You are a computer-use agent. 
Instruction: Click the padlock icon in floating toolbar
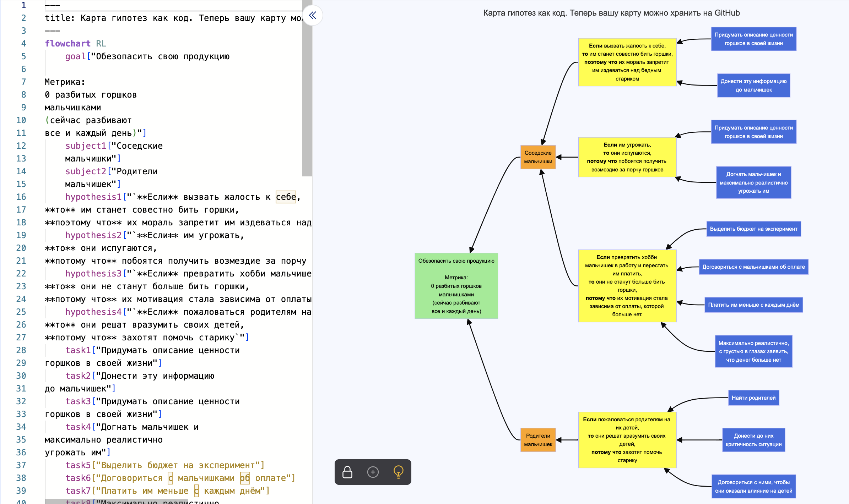tap(347, 472)
